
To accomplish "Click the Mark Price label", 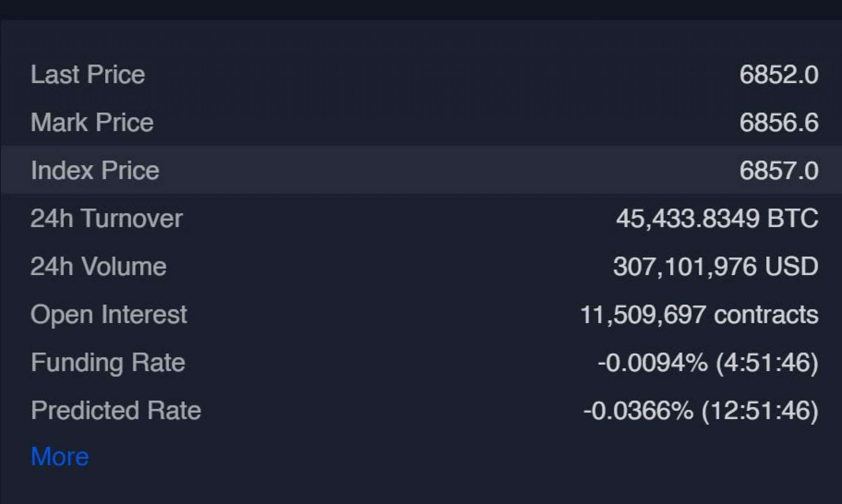I will pyautogui.click(x=92, y=123).
